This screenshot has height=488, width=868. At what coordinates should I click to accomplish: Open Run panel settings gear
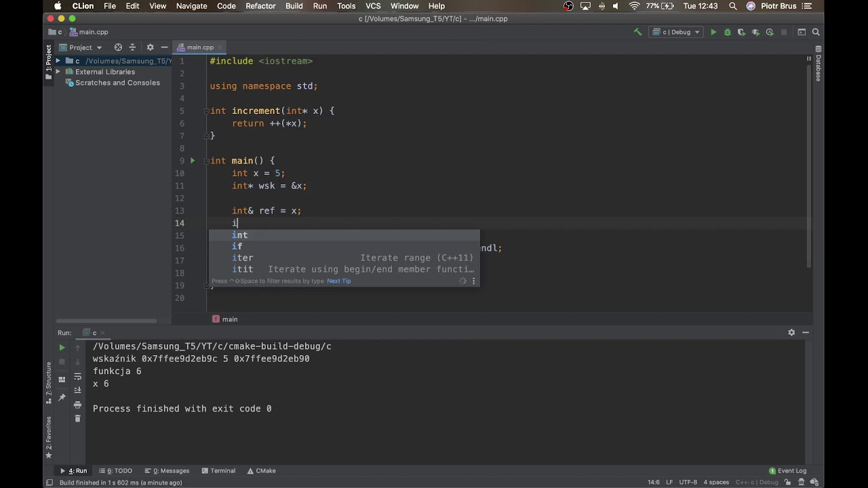click(x=791, y=332)
